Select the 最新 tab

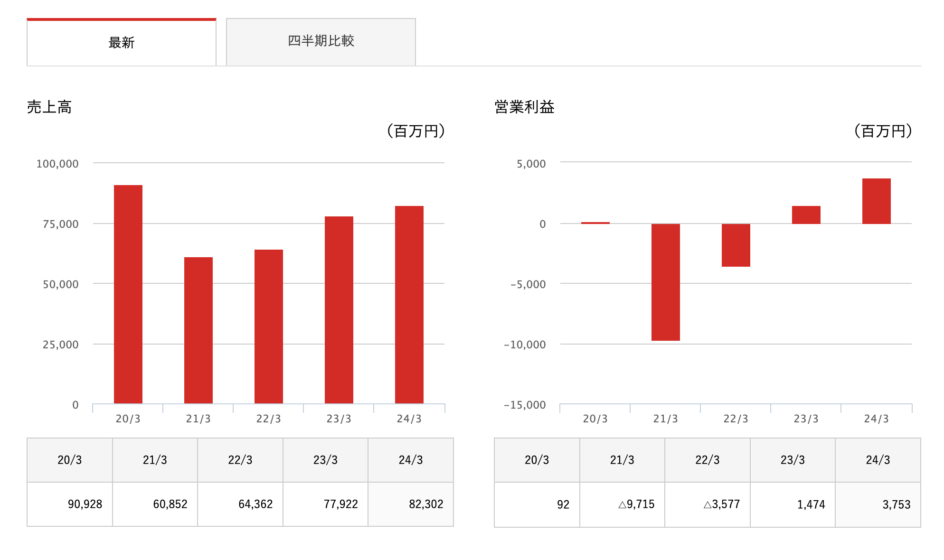click(x=122, y=43)
